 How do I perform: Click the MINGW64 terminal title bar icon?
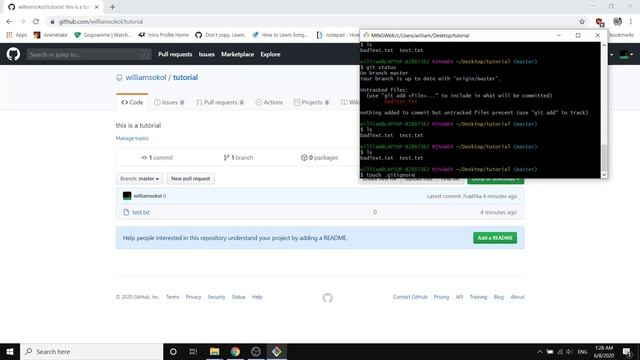click(366, 36)
